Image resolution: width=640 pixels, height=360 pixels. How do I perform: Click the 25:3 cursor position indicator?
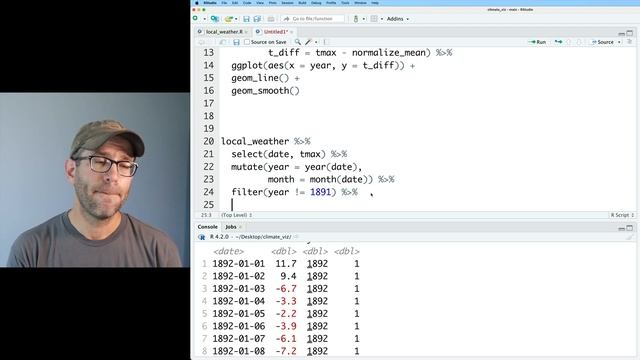pos(206,215)
